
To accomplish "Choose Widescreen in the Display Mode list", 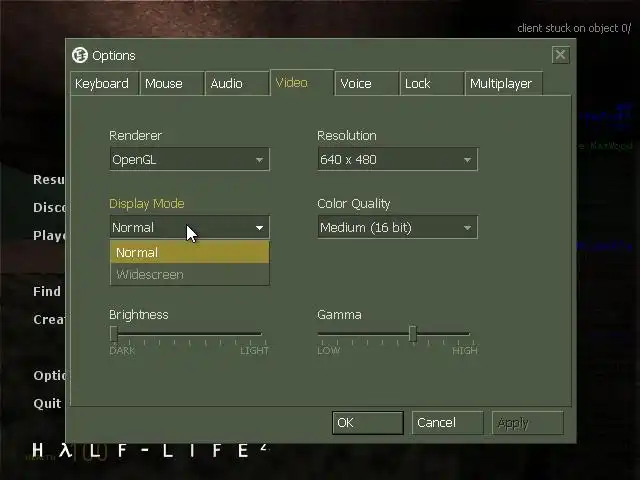I will tap(189, 274).
